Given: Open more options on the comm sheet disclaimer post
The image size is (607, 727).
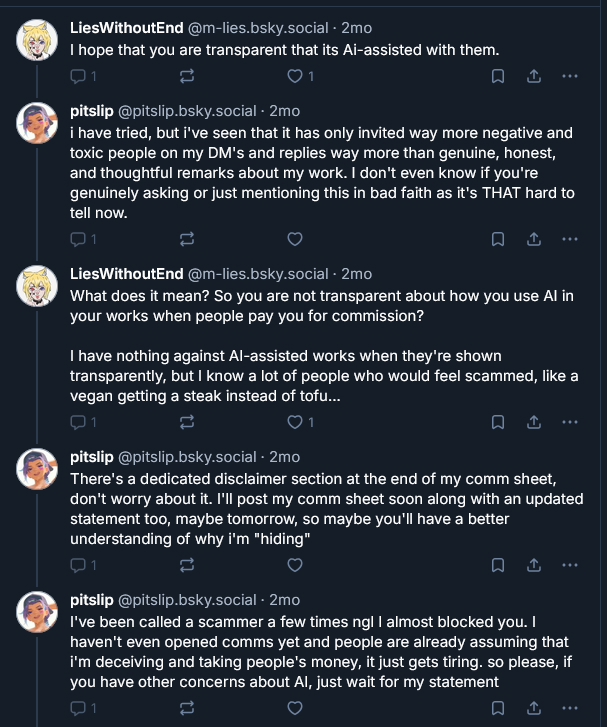Looking at the screenshot, I should point(569,565).
